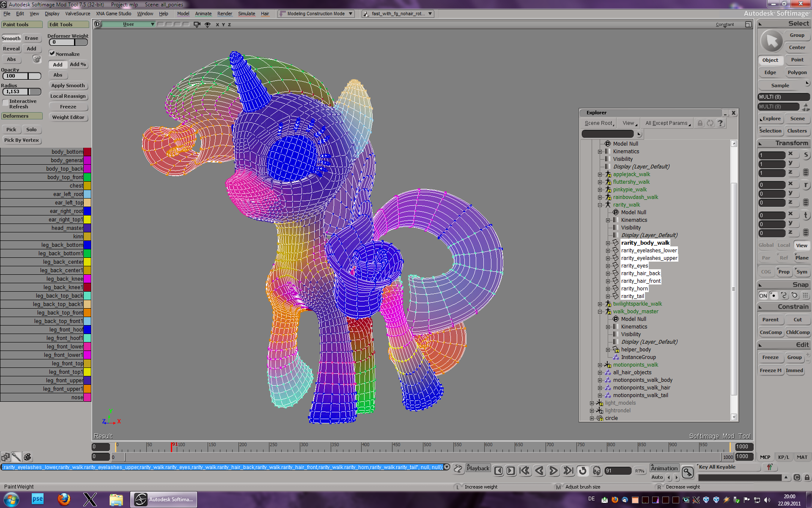Image resolution: width=812 pixels, height=508 pixels.
Task: Click the Weight Editor button
Action: click(x=68, y=117)
